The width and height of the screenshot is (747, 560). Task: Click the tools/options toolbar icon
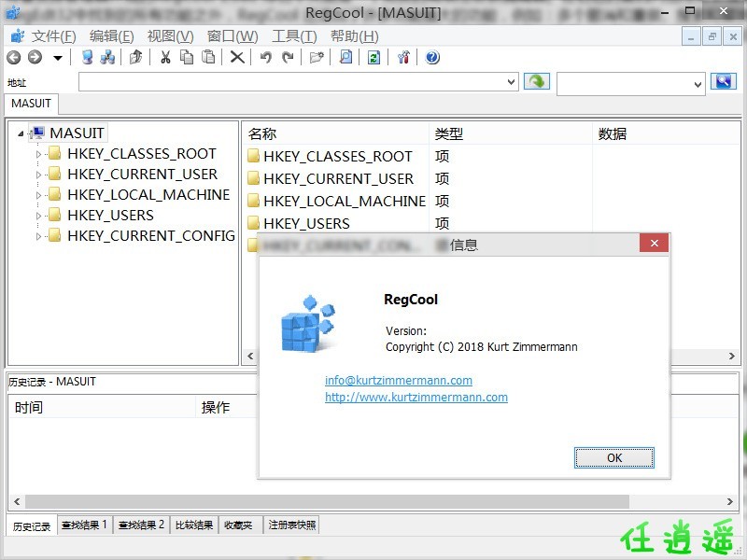[x=403, y=58]
